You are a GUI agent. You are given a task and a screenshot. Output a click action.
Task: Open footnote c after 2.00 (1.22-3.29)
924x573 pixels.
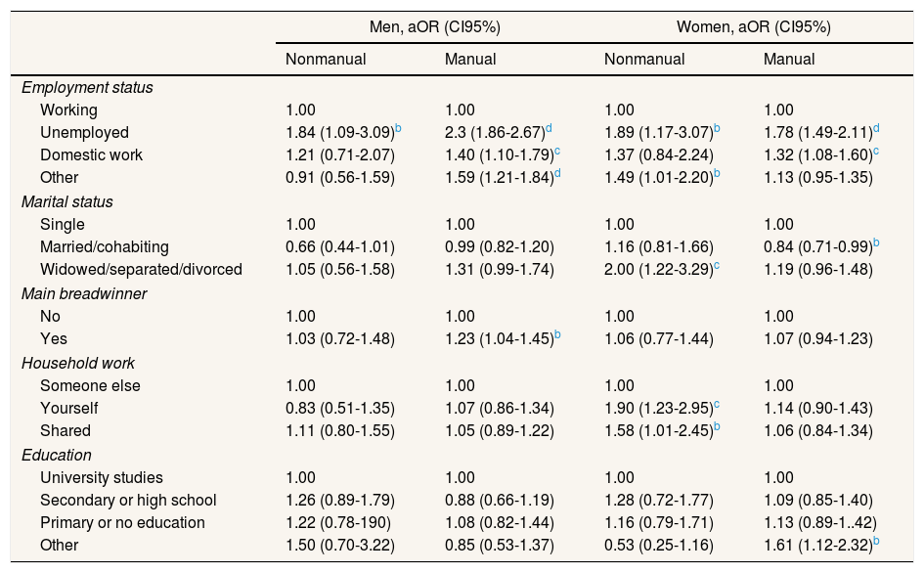[x=717, y=265]
